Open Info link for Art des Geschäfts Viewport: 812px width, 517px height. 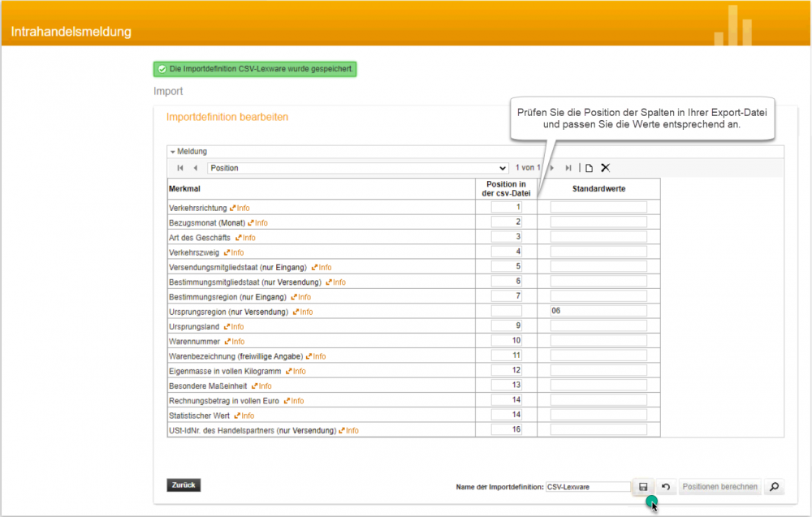pos(245,238)
